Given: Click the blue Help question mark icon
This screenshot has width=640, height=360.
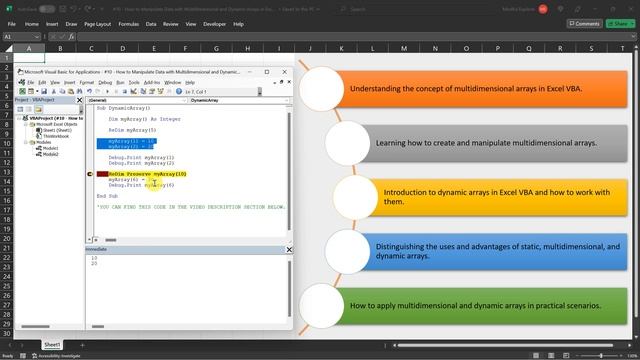Looking at the screenshot, I should pyautogui.click(x=179, y=91).
